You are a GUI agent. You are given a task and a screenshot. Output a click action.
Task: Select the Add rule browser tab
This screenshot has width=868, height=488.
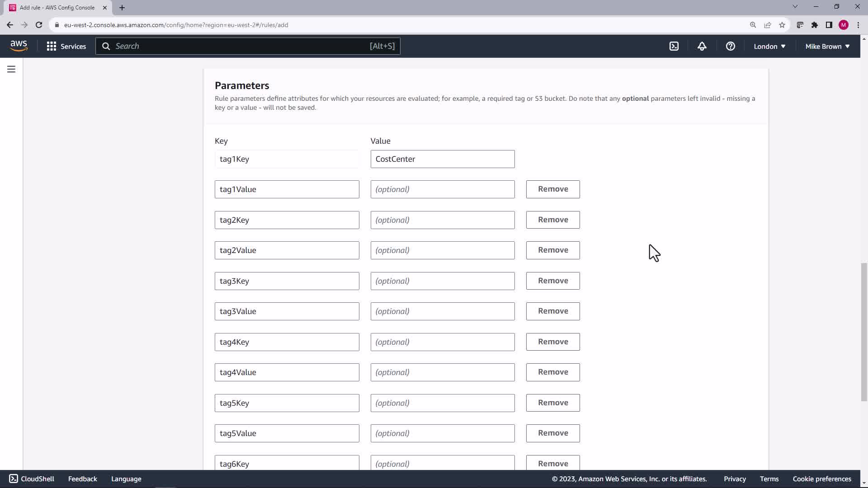tap(57, 8)
